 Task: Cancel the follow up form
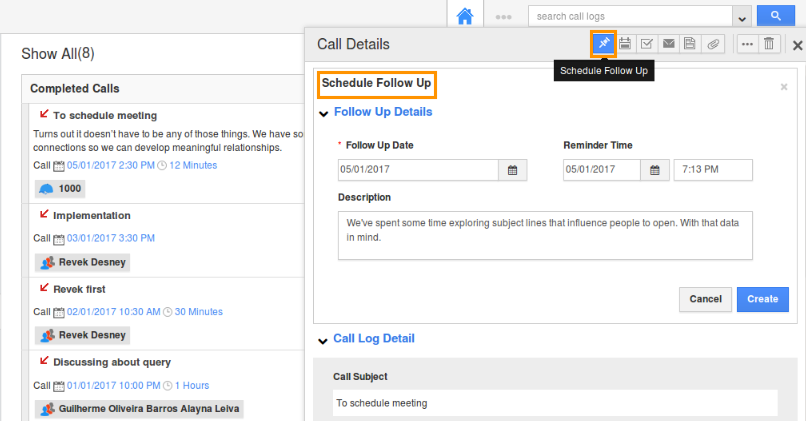[705, 299]
